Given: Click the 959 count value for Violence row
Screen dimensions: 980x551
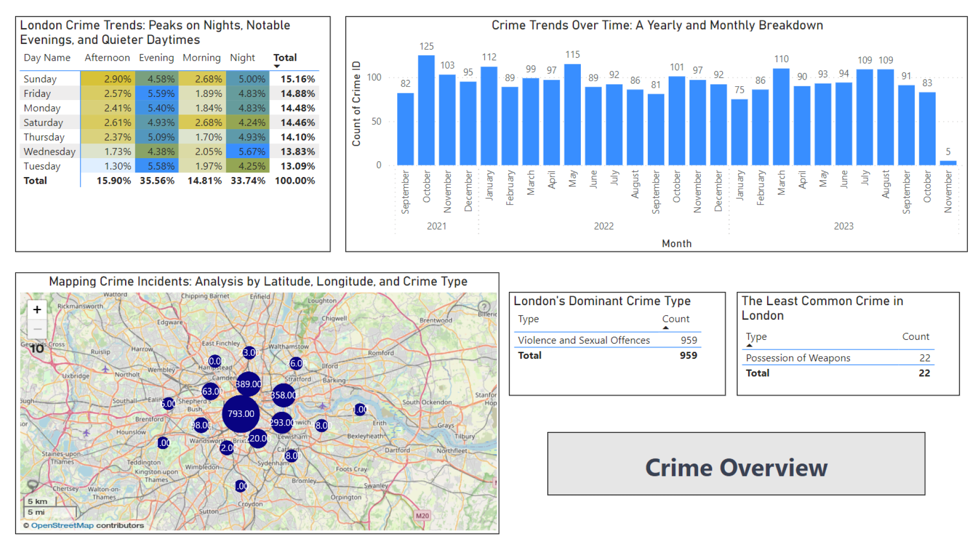Looking at the screenshot, I should [689, 340].
